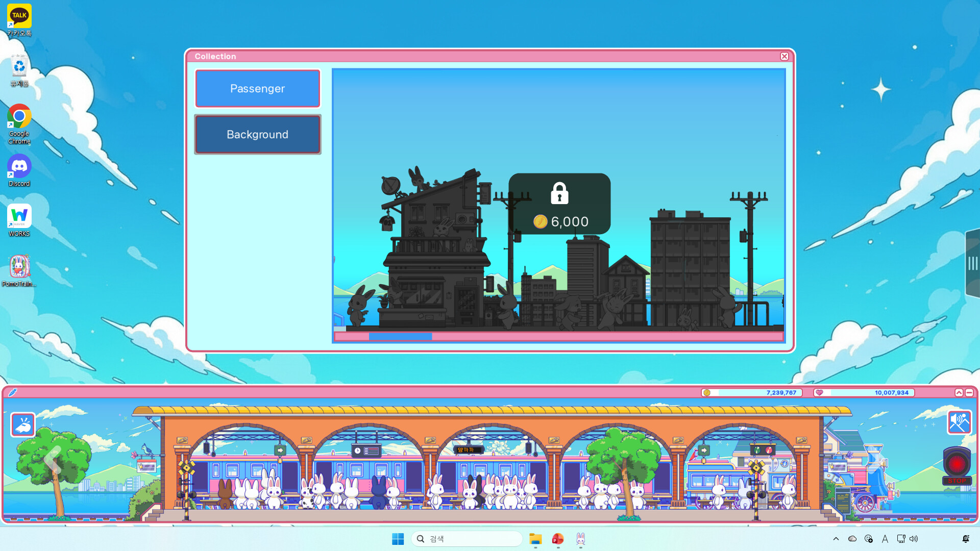Switch to the Background tab

[257, 134]
